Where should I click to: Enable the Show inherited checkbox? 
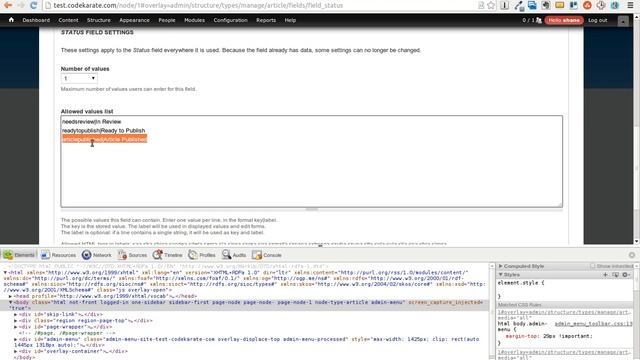(x=593, y=266)
